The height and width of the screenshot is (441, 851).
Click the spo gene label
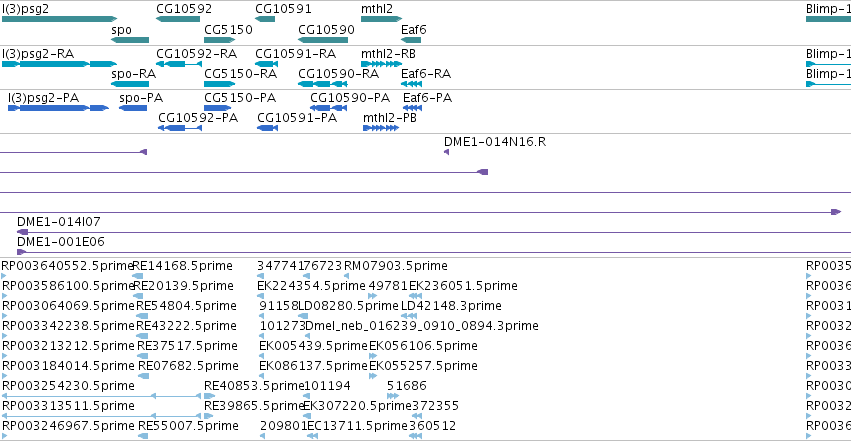point(121,30)
